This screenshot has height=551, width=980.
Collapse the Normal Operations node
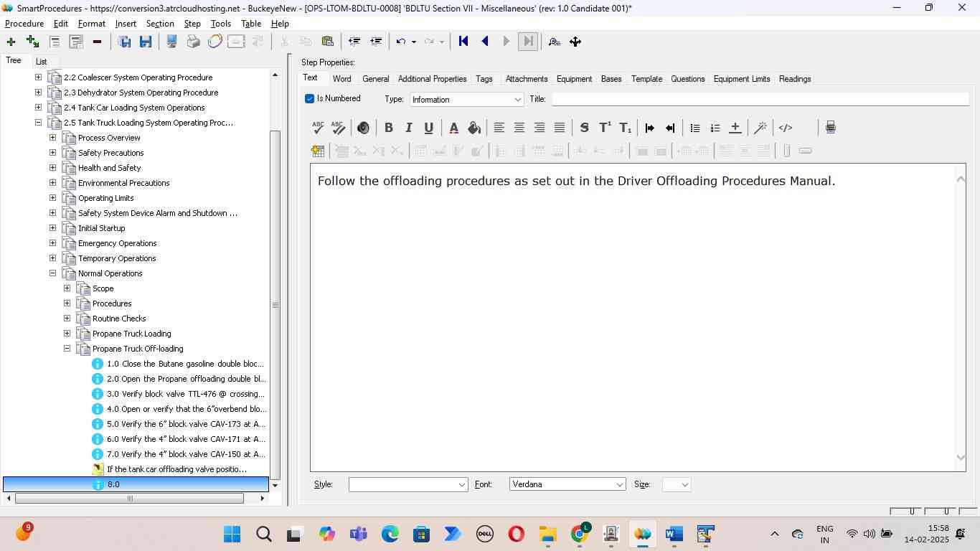[52, 273]
